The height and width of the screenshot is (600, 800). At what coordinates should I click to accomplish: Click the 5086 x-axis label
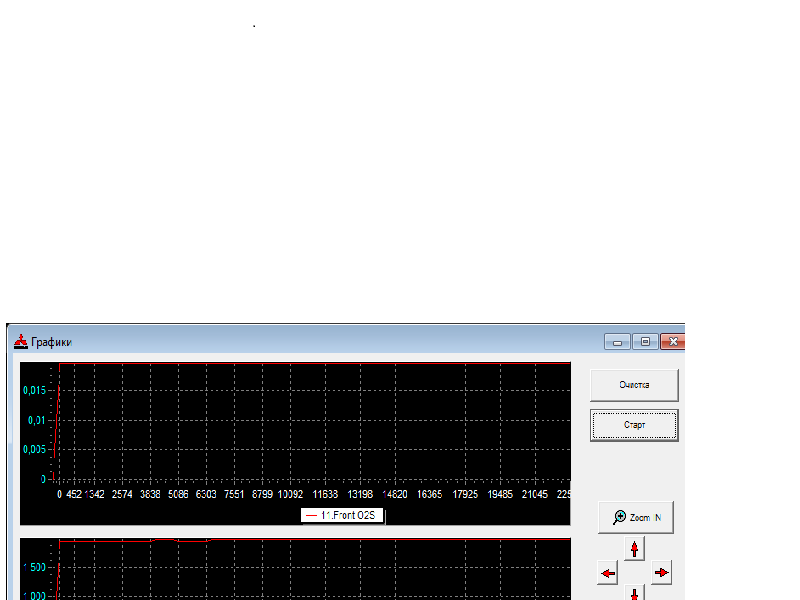tap(178, 494)
